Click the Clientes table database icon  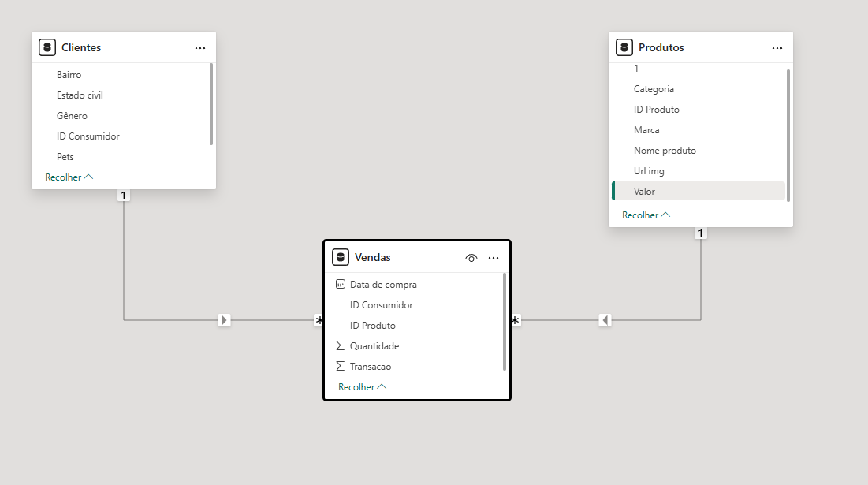[47, 47]
